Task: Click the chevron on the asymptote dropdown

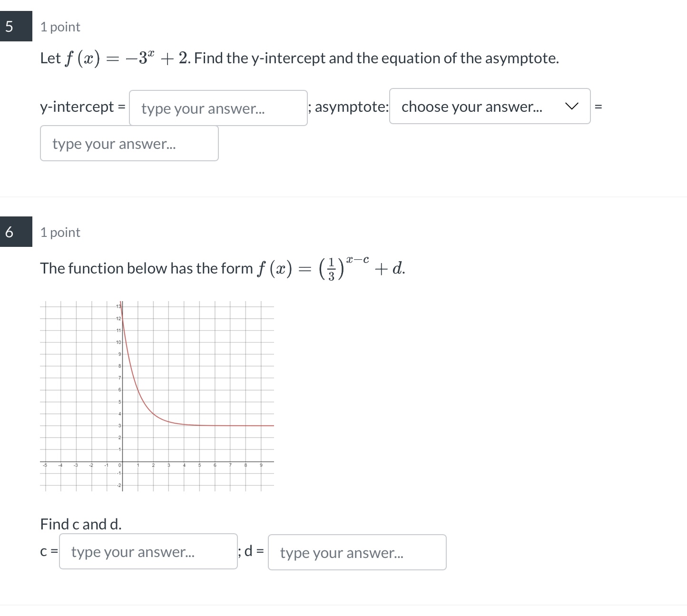Action: tap(572, 106)
